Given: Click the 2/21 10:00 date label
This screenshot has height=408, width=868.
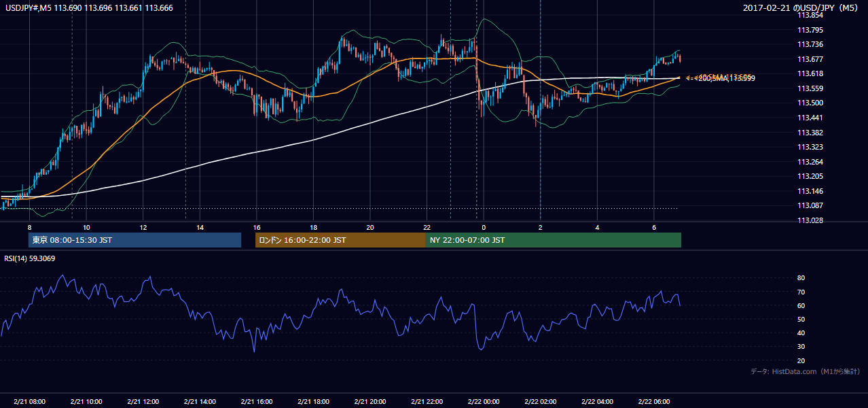Looking at the screenshot, I should tap(86, 402).
